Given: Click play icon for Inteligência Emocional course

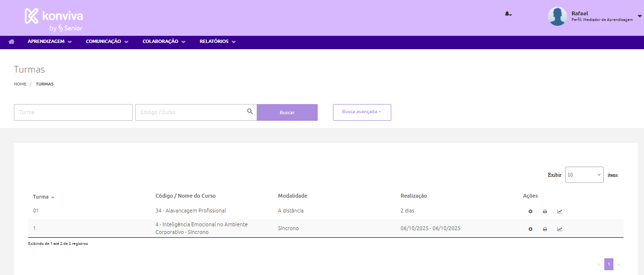Looking at the screenshot, I should point(530,229).
